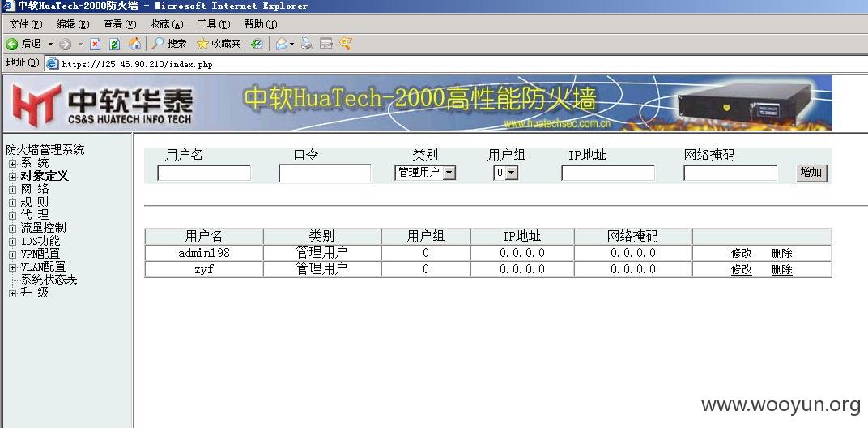Screen dimensions: 868x428
Task: Click the admin198 username cell
Action: pyautogui.click(x=204, y=254)
